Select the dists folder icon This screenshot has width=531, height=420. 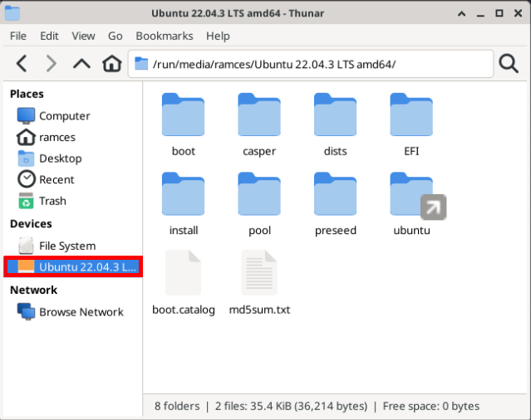(x=335, y=115)
